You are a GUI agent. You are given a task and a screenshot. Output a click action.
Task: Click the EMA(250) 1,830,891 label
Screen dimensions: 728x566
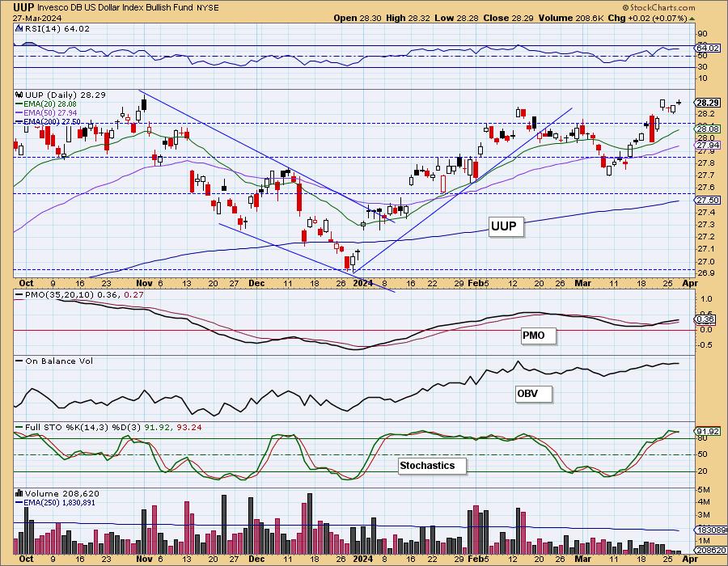point(60,502)
